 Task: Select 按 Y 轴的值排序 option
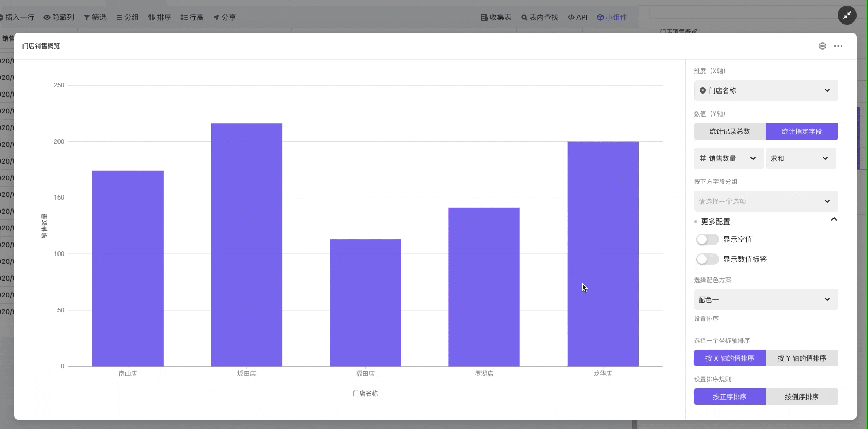tap(802, 358)
